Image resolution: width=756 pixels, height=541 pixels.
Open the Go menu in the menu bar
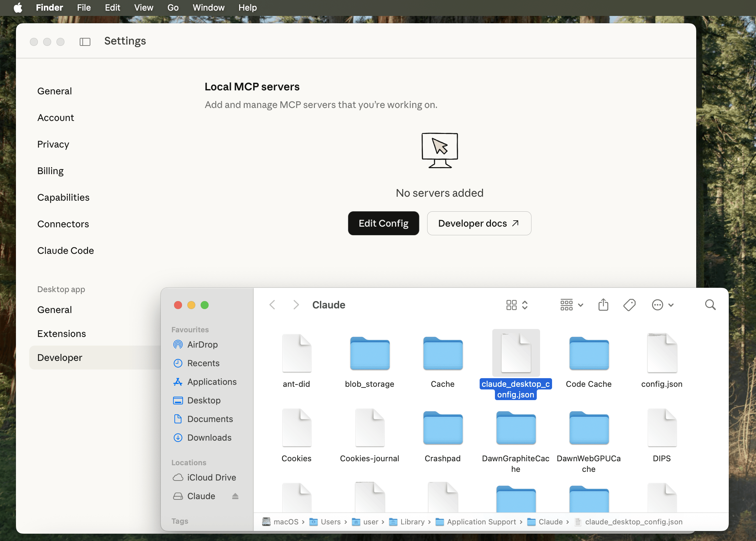tap(173, 7)
